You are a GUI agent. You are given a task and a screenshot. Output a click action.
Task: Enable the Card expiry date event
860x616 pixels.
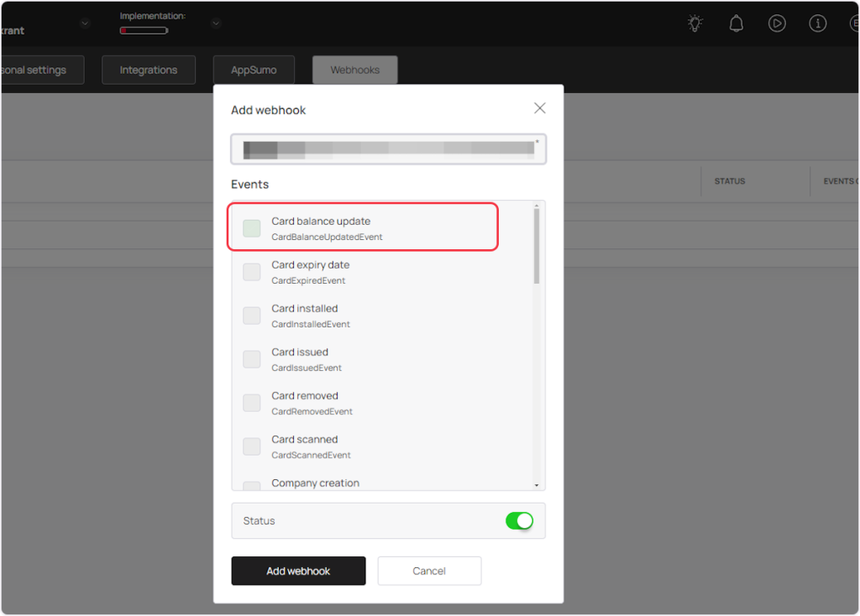[x=252, y=272]
